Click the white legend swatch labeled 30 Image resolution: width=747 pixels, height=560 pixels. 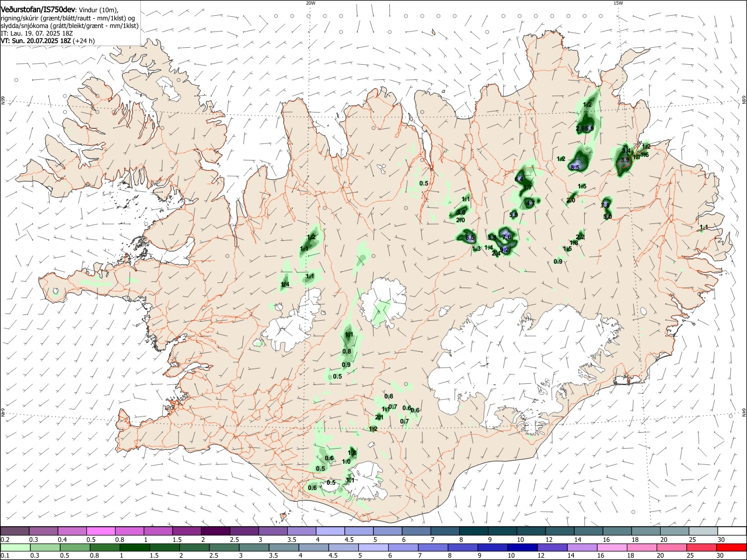pyautogui.click(x=732, y=531)
